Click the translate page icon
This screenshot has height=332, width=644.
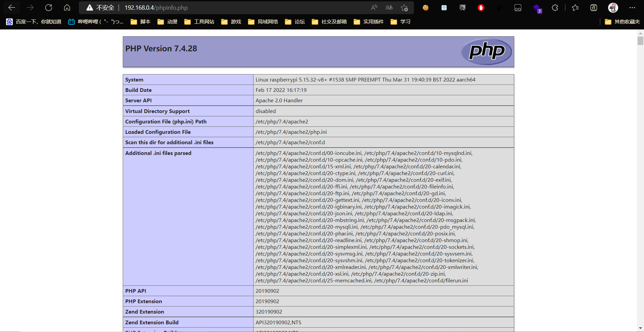(389, 8)
